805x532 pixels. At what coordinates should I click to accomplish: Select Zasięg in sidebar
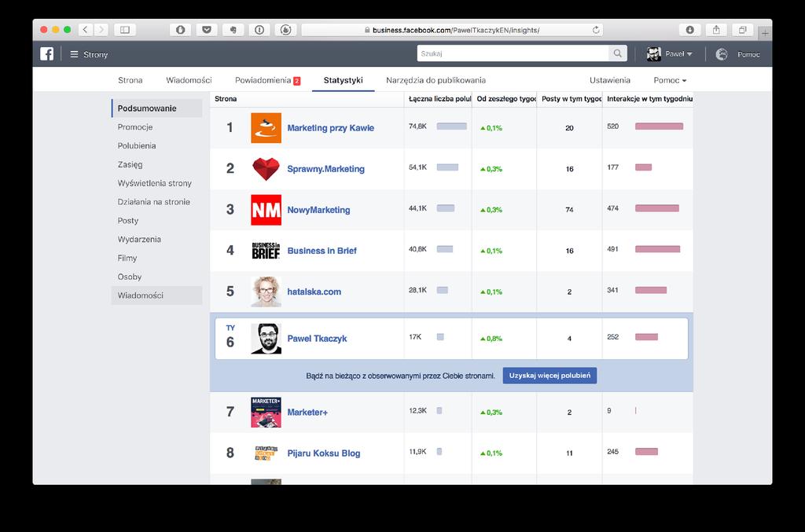click(x=157, y=164)
